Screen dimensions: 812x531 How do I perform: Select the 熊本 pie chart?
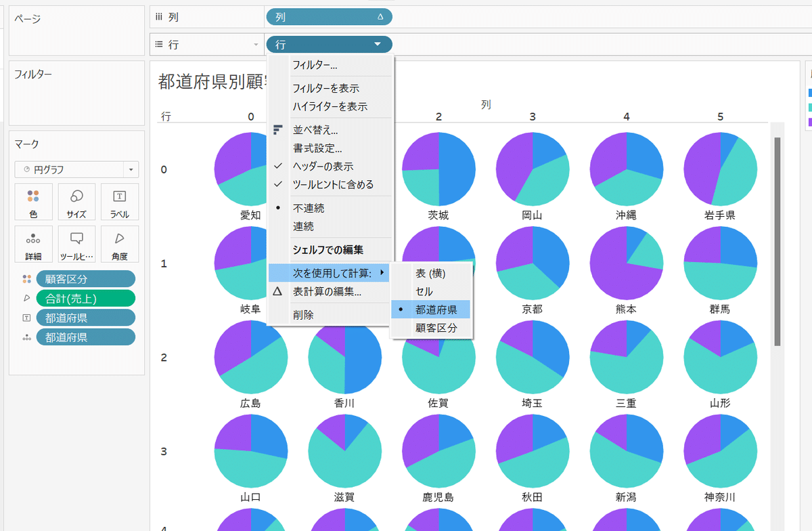(x=627, y=263)
